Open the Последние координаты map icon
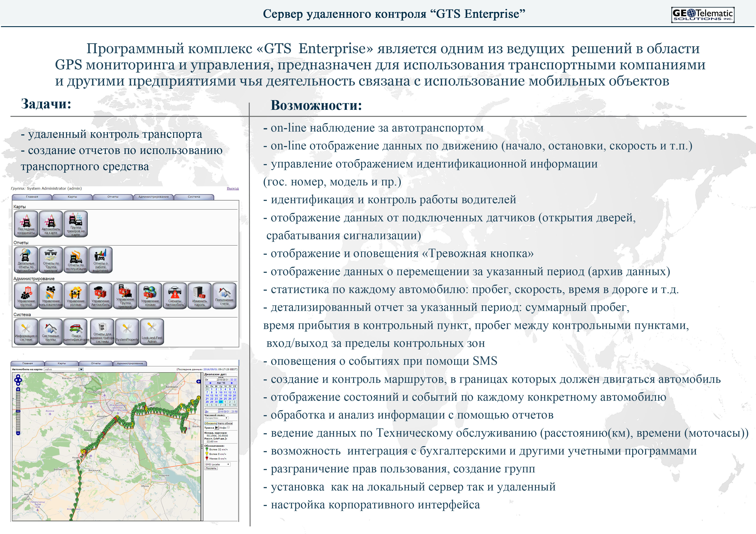The width and height of the screenshot is (756, 534). pyautogui.click(x=26, y=224)
